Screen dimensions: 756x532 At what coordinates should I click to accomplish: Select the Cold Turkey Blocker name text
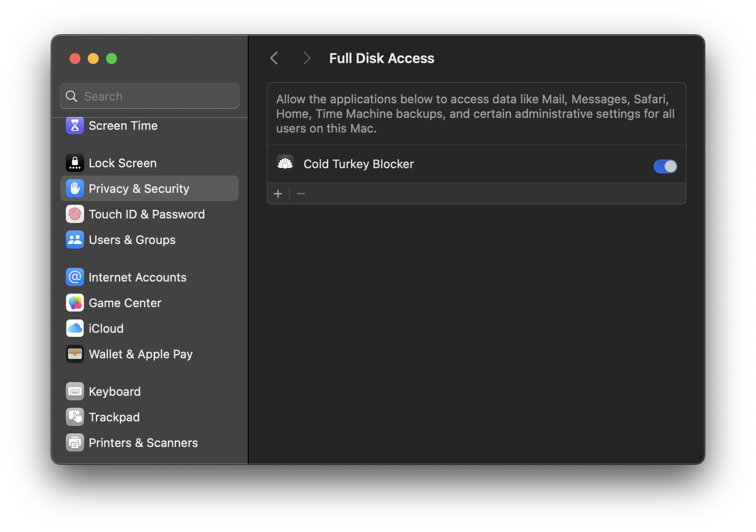[x=359, y=164]
